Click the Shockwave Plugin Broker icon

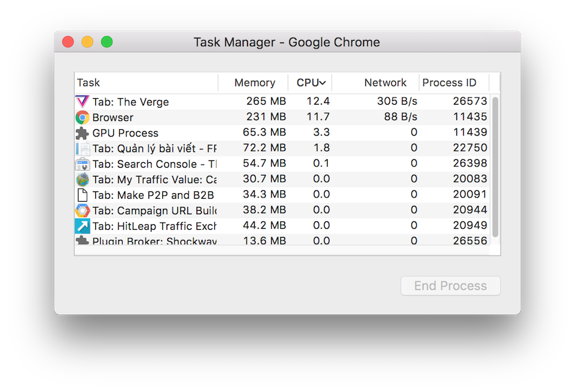pos(82,239)
